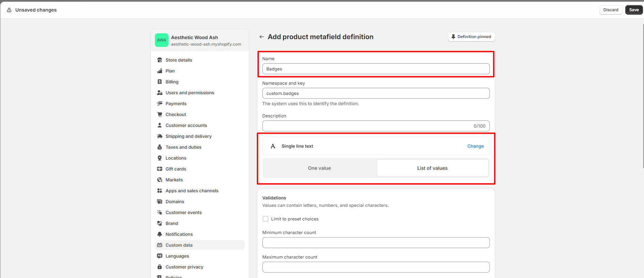Viewport: 644px width, 278px height.
Task: Discard the unsaved changes
Action: (611, 10)
